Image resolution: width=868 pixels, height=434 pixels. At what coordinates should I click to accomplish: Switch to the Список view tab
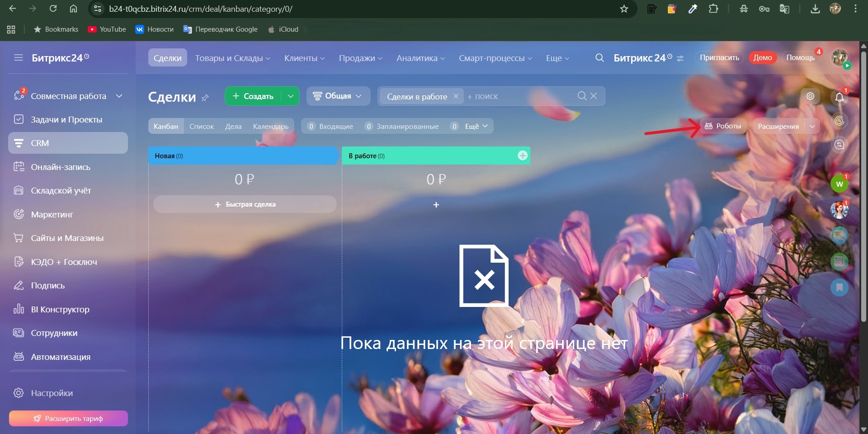tap(202, 127)
